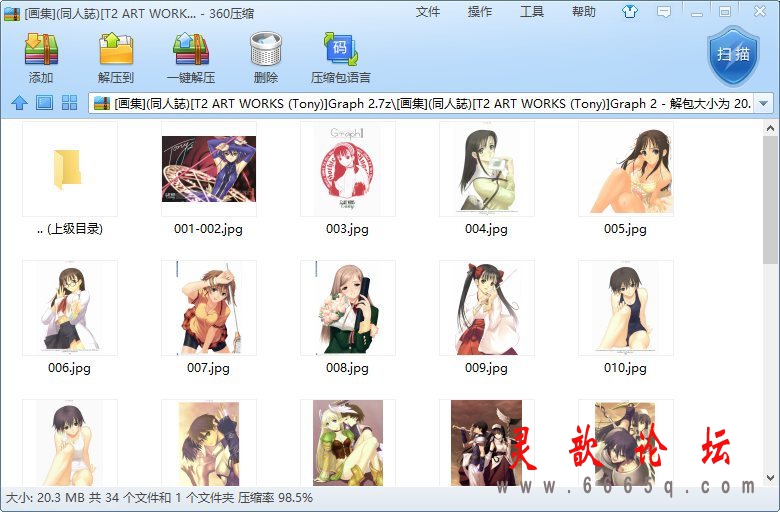Open the 工具 menu

pyautogui.click(x=532, y=11)
